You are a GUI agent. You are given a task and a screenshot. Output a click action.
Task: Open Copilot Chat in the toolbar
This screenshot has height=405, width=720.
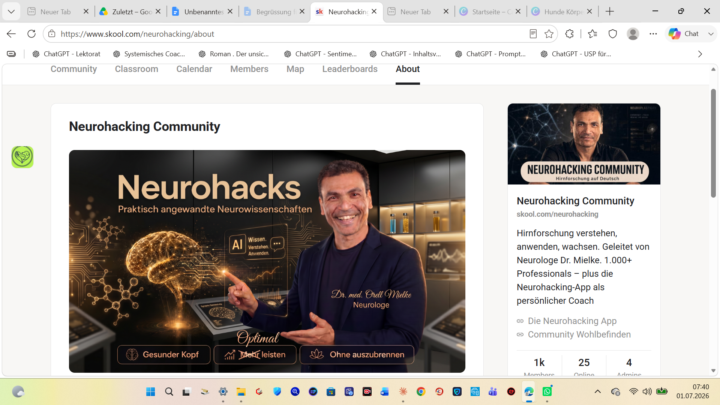684,34
